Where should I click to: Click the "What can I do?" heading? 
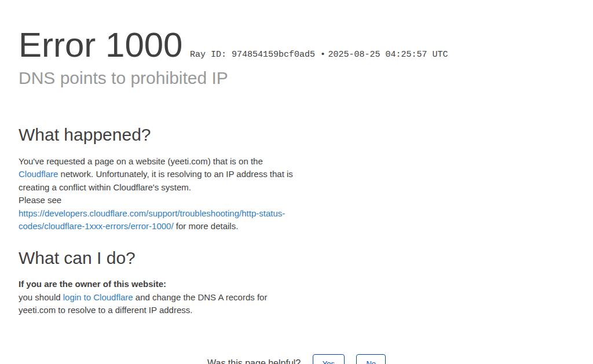[77, 258]
